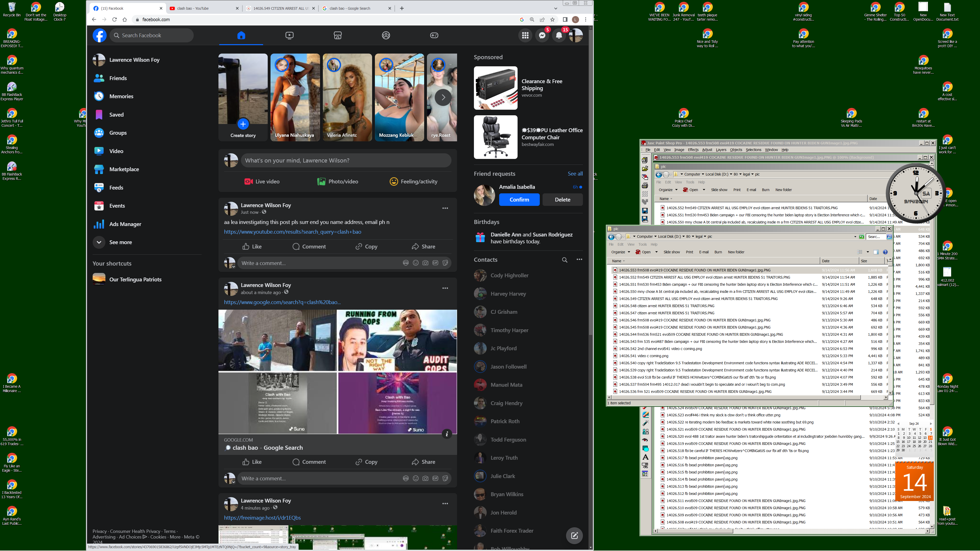Click new message compose icon
The image size is (980, 551).
(x=574, y=535)
